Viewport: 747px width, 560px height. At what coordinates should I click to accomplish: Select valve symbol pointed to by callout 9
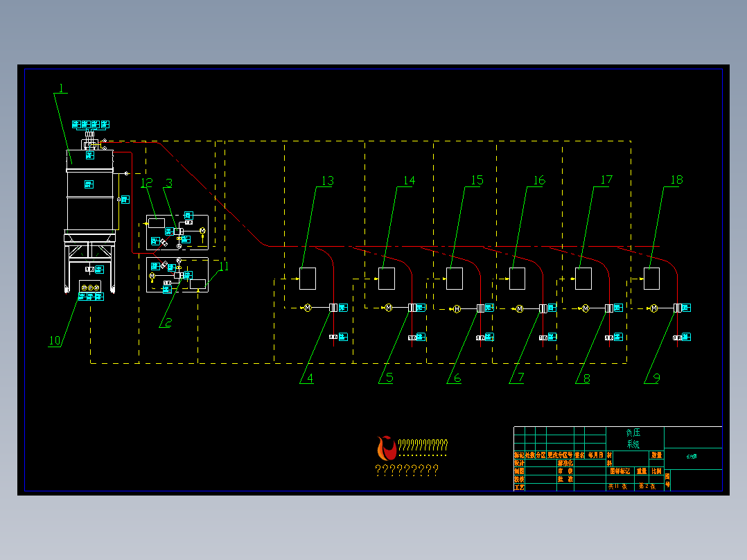[x=678, y=308]
